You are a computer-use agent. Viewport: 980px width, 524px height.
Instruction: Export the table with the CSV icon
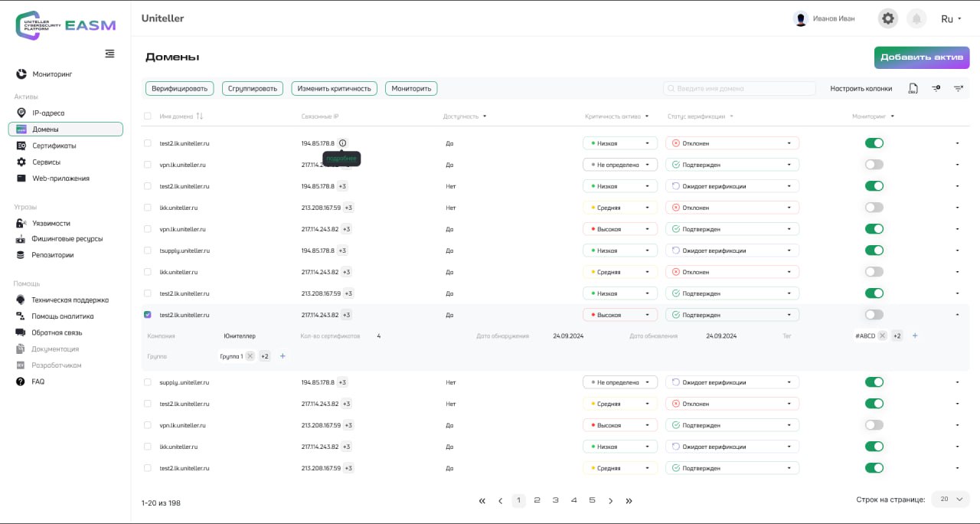(x=913, y=89)
